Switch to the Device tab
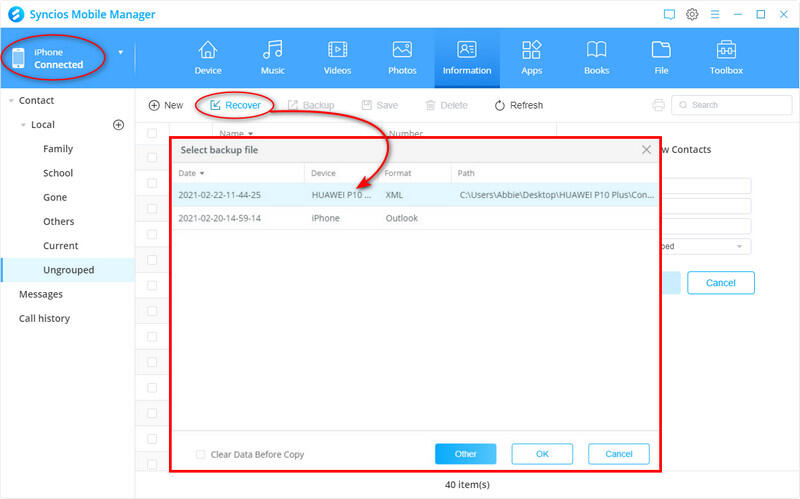 pyautogui.click(x=207, y=57)
